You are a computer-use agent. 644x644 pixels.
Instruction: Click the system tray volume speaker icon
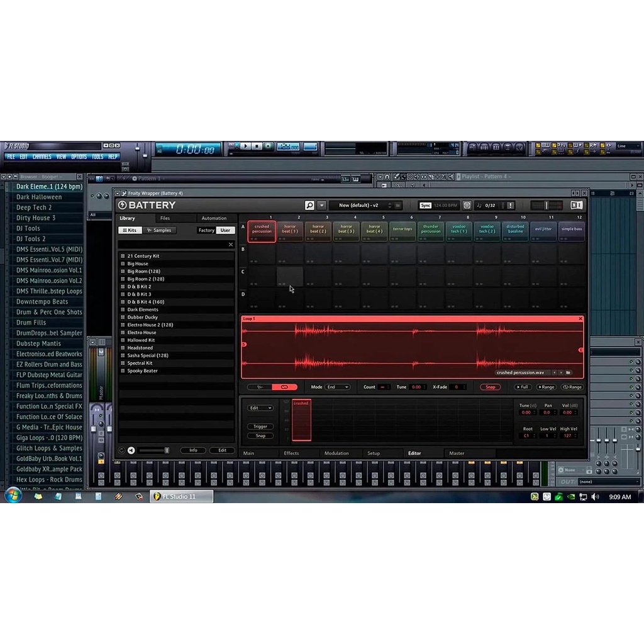(x=595, y=497)
